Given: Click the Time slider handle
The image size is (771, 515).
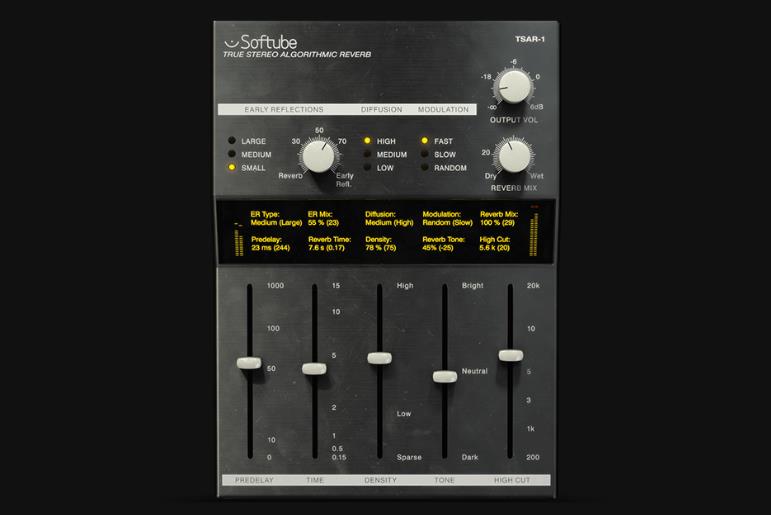Looking at the screenshot, I should point(314,368).
